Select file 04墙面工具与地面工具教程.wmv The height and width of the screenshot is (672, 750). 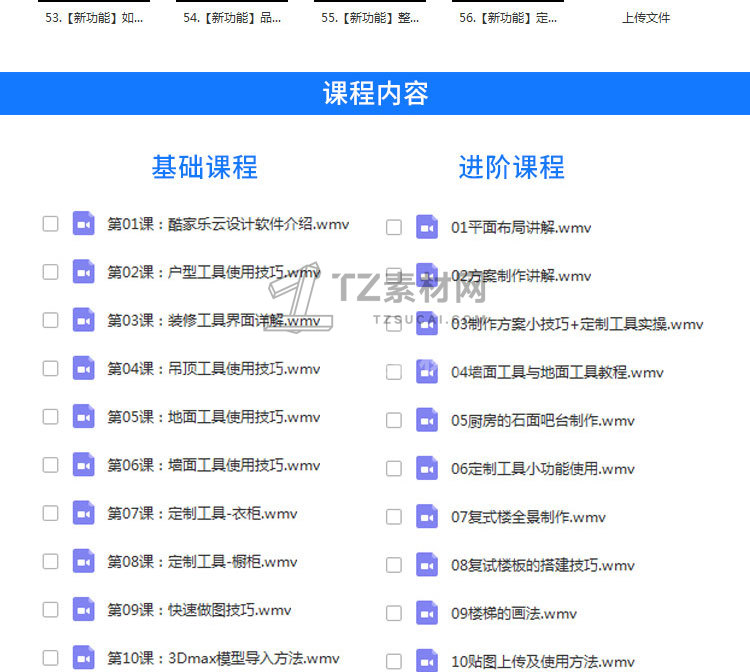[557, 372]
